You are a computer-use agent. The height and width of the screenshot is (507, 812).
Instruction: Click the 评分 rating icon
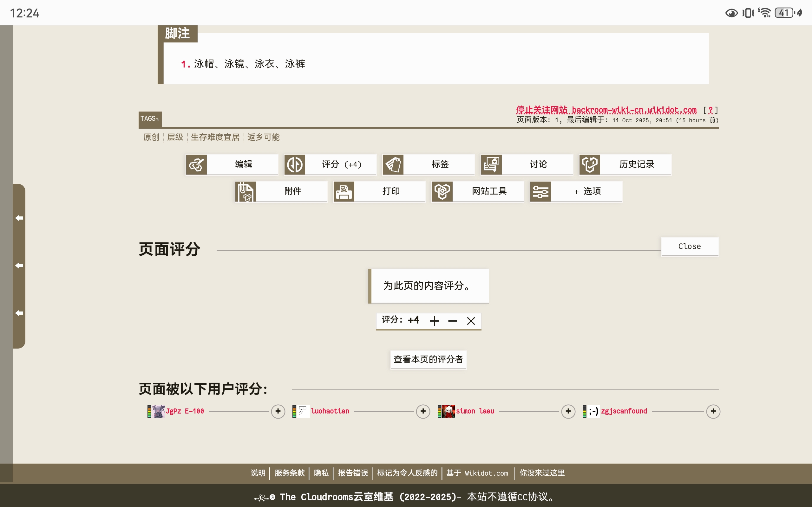294,164
